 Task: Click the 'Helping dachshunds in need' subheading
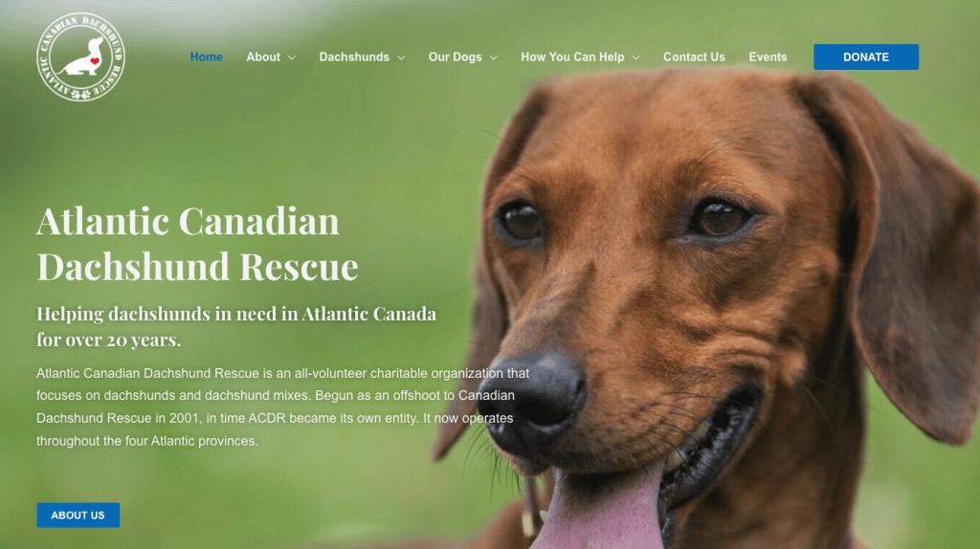(x=236, y=326)
